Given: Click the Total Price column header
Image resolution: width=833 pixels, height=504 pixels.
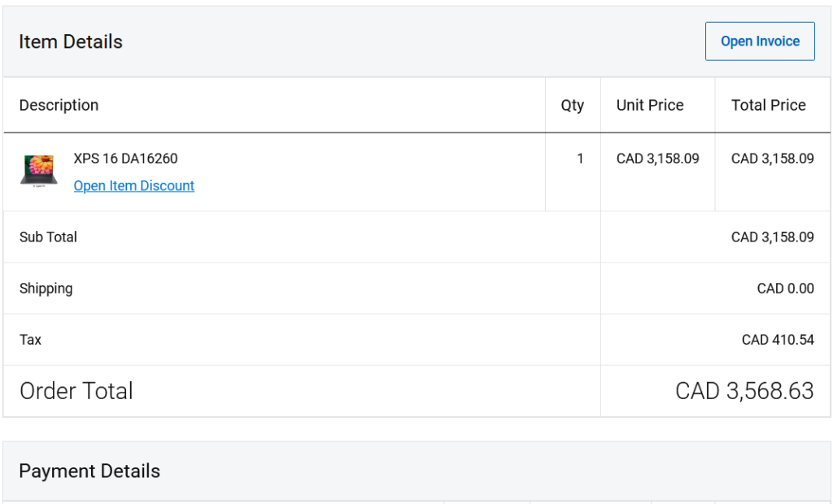Looking at the screenshot, I should pos(768,105).
